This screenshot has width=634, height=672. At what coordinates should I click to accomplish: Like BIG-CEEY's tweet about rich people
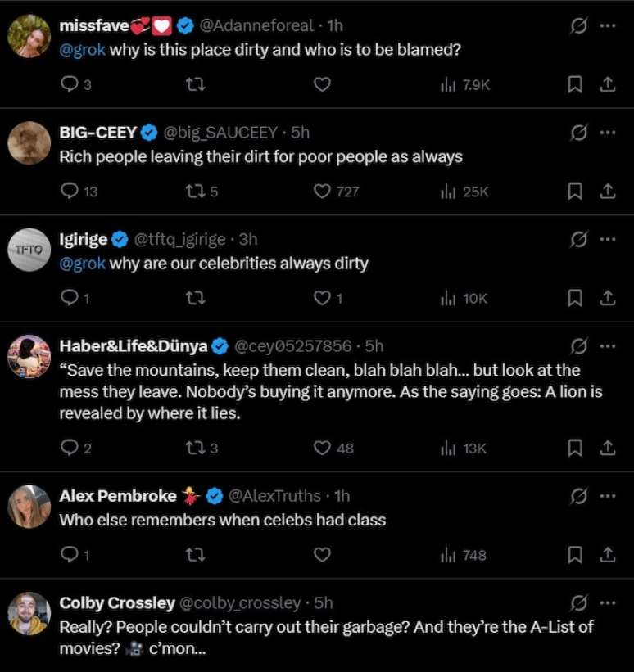(x=323, y=192)
